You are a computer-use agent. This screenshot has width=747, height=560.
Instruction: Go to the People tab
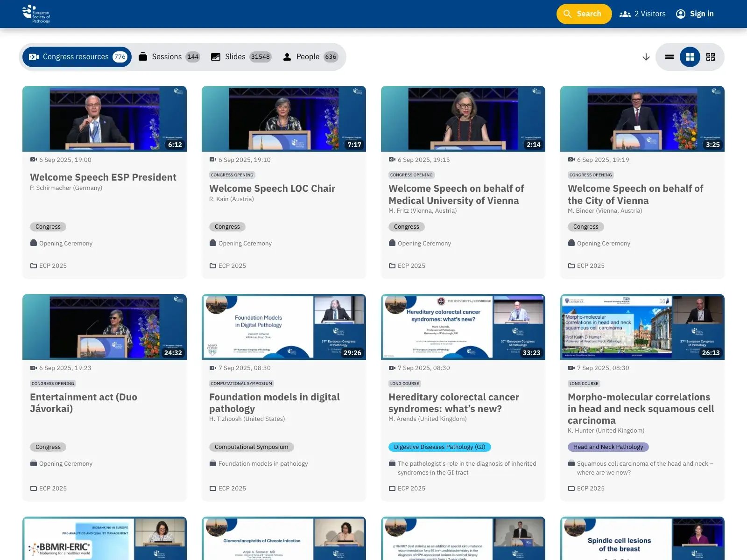point(310,57)
